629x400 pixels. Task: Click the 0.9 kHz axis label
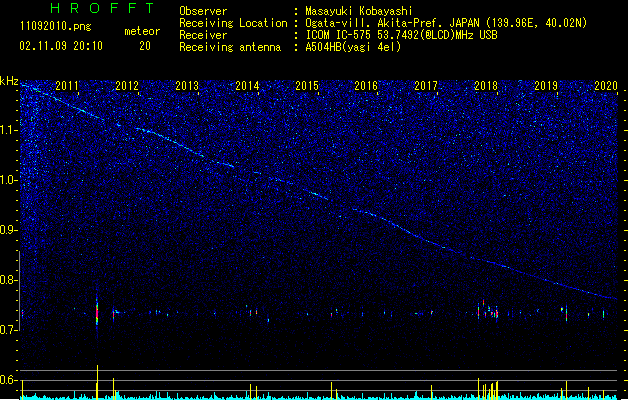click(9, 230)
